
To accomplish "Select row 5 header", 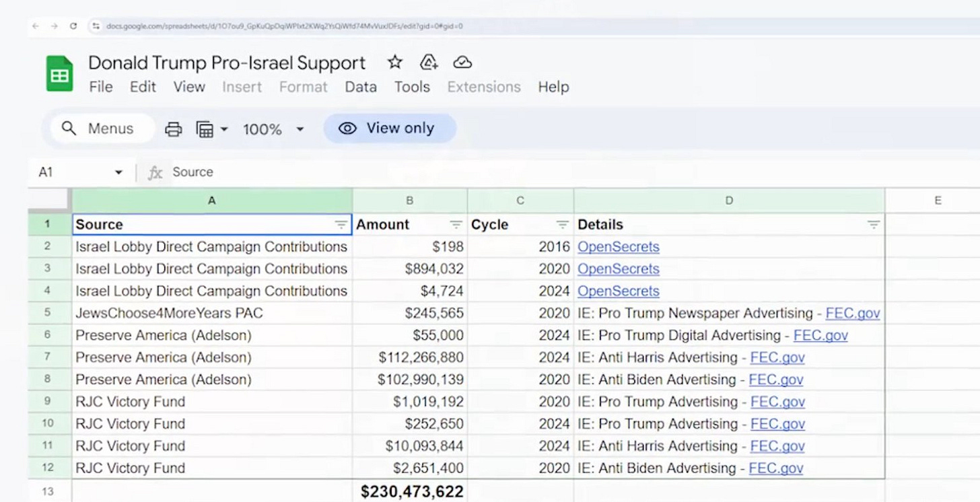I will [x=48, y=314].
